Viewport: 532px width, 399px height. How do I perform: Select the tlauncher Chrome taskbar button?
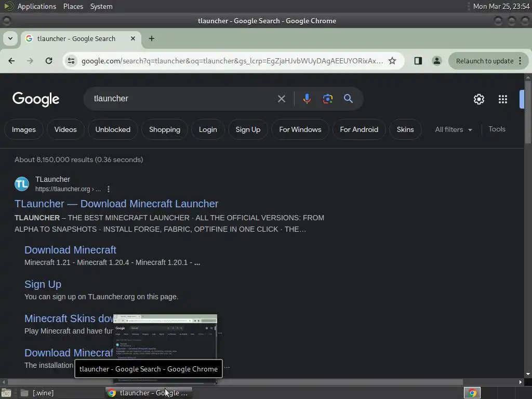(x=149, y=393)
